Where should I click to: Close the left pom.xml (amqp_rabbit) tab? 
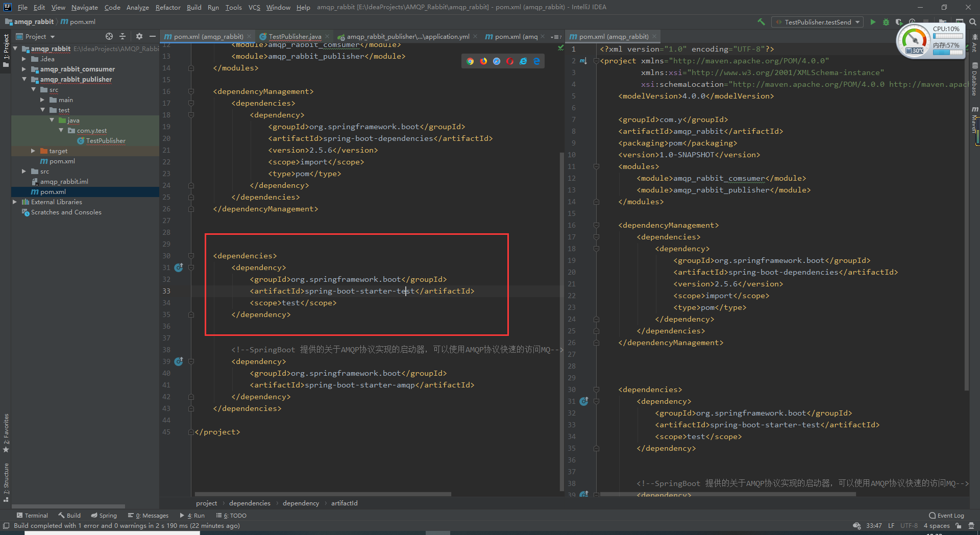pos(249,36)
